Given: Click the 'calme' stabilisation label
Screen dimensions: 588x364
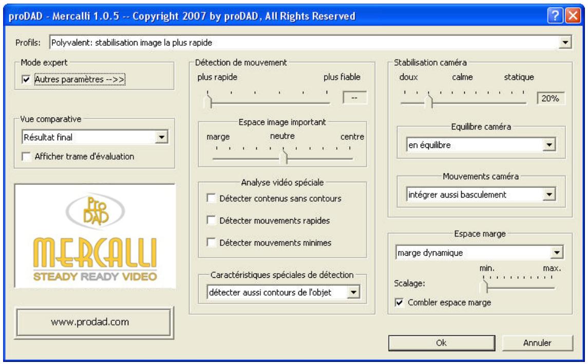Looking at the screenshot, I should coord(462,77).
